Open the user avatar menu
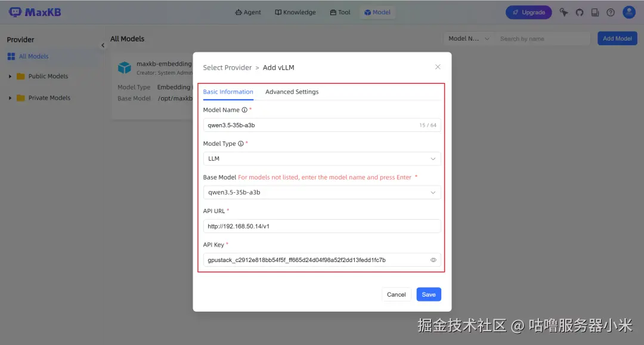 [x=629, y=13]
